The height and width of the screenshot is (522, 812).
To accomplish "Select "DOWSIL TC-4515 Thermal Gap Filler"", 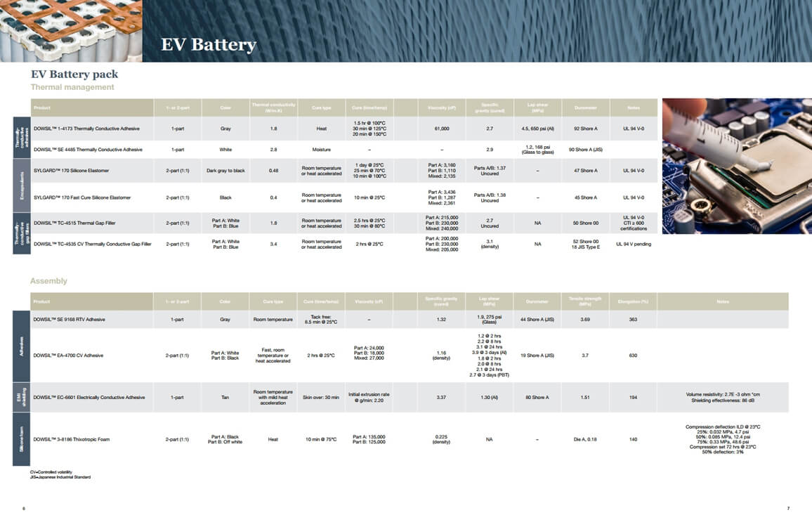I will coord(74,223).
